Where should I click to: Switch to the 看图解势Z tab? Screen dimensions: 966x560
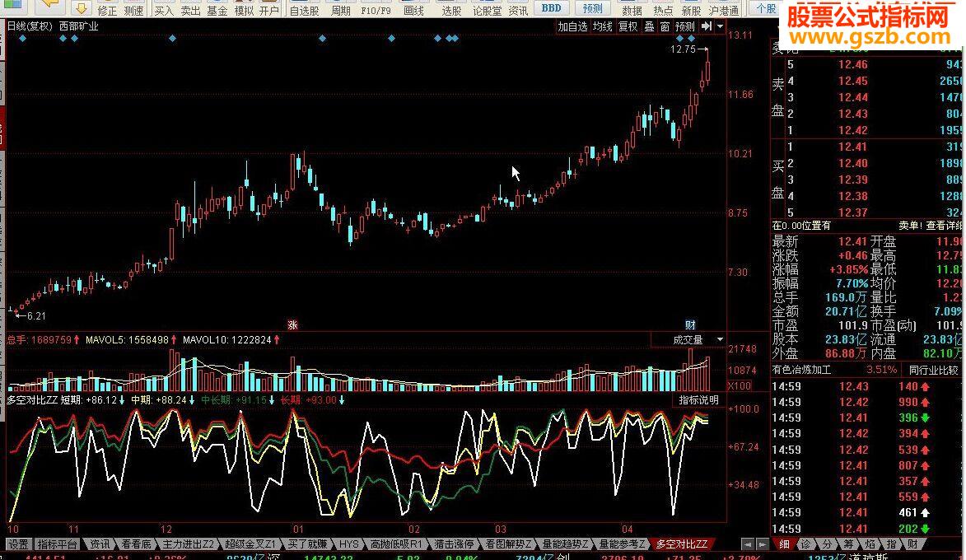point(507,544)
